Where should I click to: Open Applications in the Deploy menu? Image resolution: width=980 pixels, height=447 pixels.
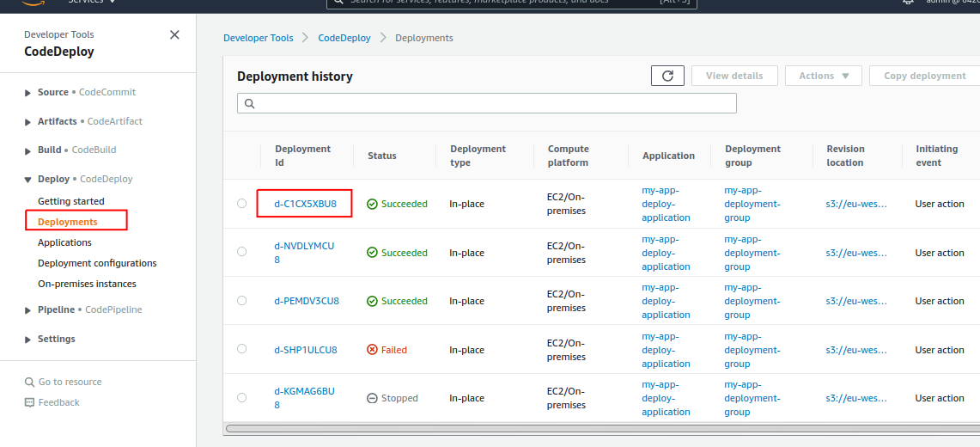(x=64, y=242)
